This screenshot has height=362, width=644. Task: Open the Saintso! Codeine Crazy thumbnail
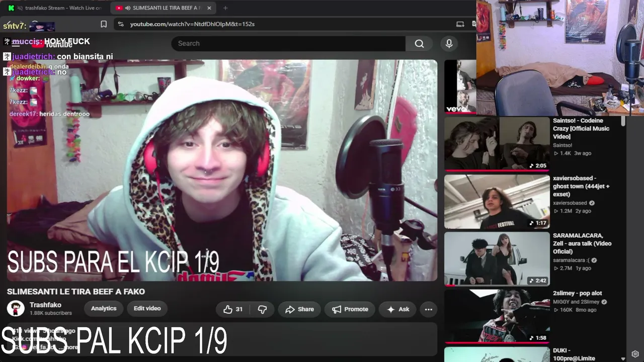pos(497,144)
